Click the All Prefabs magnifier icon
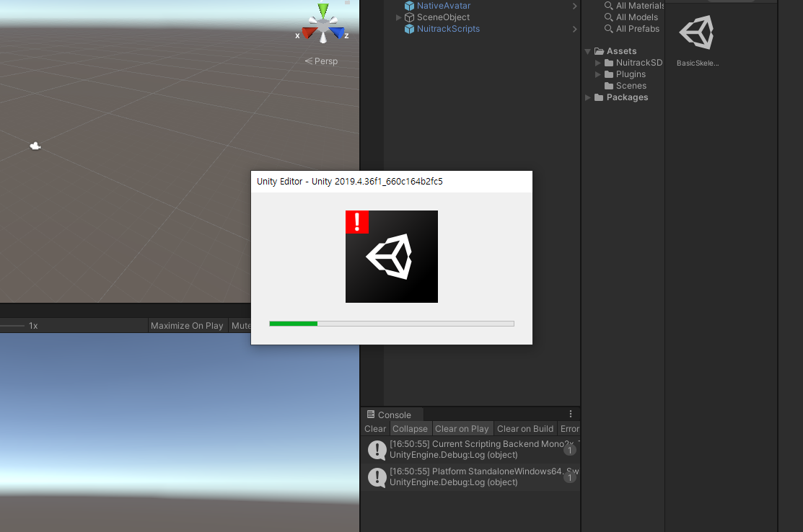Screen dimensions: 803x532 pos(608,29)
